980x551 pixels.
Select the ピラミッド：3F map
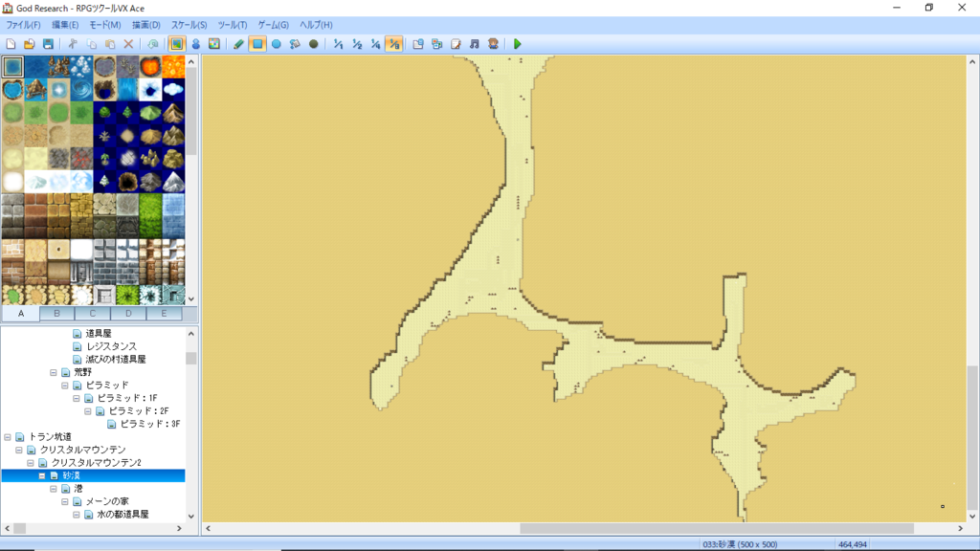[150, 424]
